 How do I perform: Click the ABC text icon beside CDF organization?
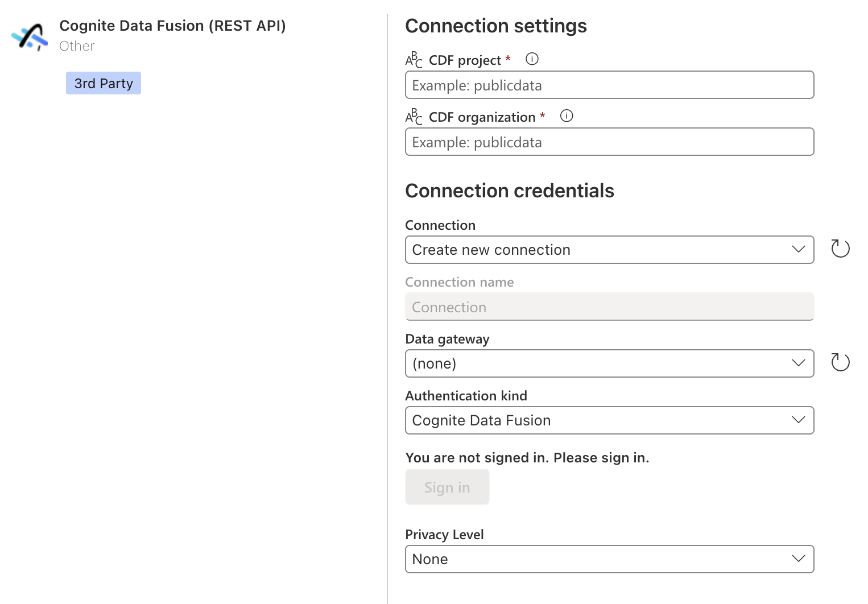pyautogui.click(x=414, y=117)
